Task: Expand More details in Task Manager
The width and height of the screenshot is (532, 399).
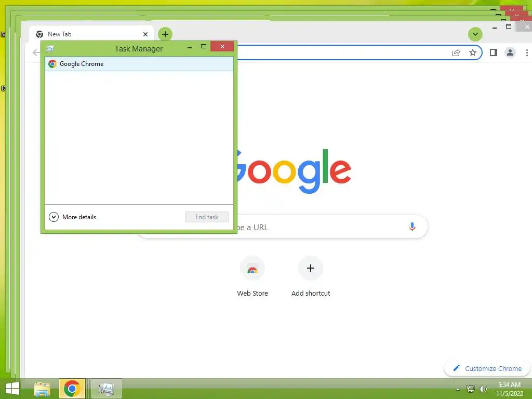Action: pyautogui.click(x=73, y=217)
